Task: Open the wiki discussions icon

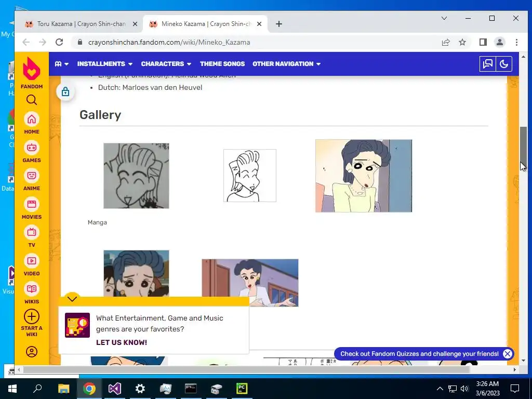Action: [x=487, y=64]
